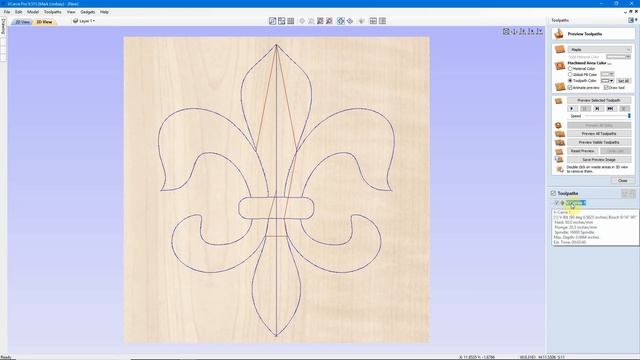Open the Gadgets menu

click(88, 12)
